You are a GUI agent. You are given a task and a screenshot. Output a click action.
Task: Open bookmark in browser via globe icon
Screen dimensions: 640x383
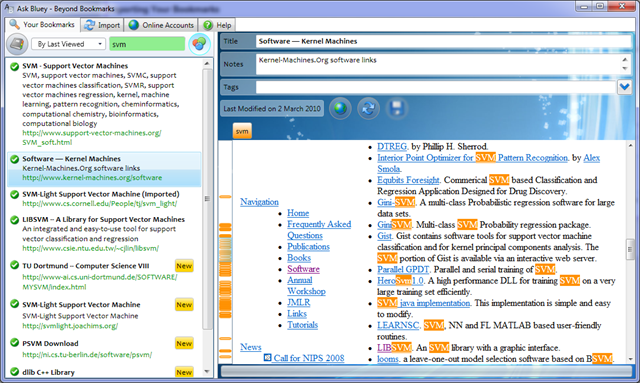pos(340,109)
